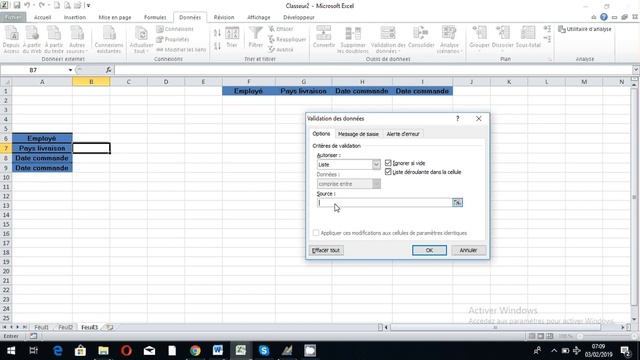The image size is (640, 360).
Task: Sort ascending with the A-Z icon
Action: [217, 33]
